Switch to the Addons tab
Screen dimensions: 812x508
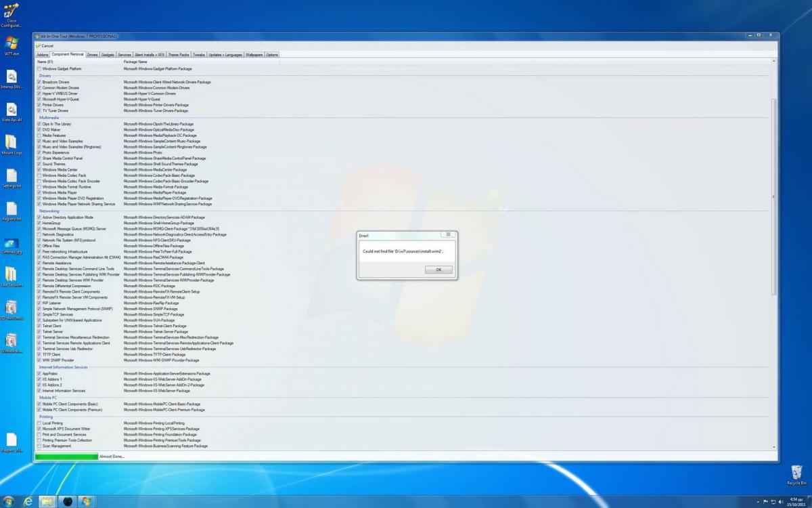pyautogui.click(x=43, y=54)
